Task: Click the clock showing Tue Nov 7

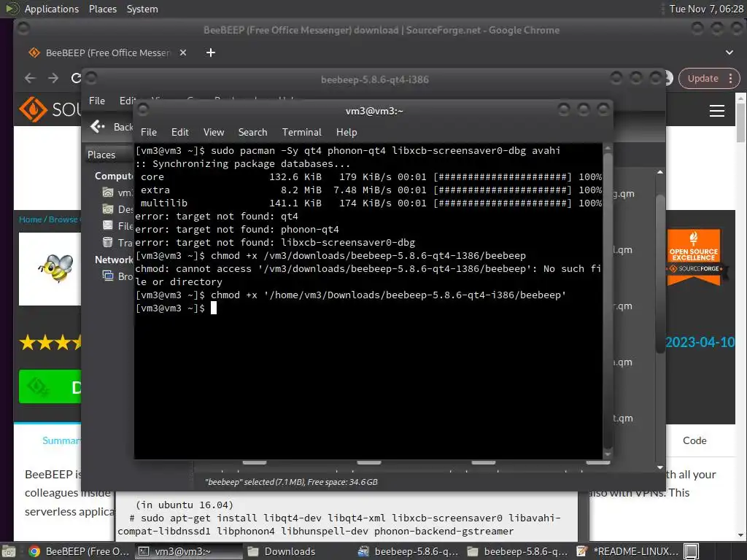Action: [705, 9]
